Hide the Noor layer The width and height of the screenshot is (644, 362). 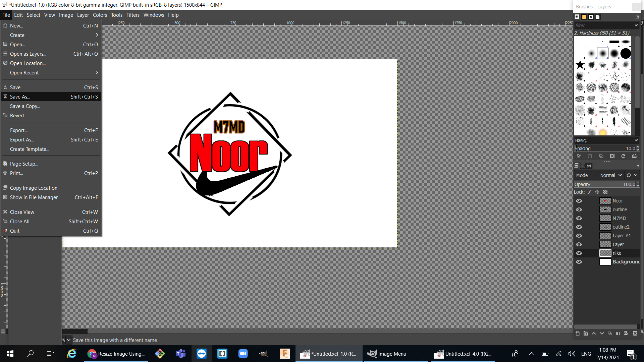[579, 201]
